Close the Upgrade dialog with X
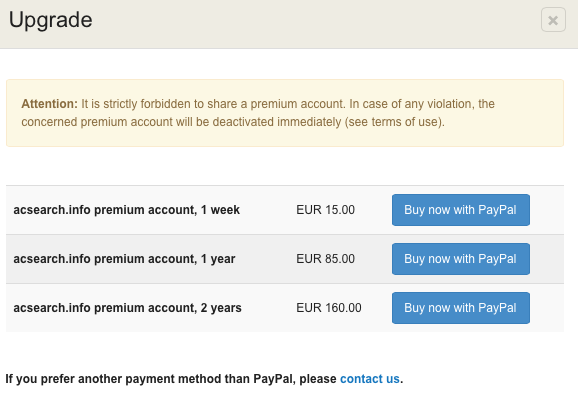 click(553, 20)
